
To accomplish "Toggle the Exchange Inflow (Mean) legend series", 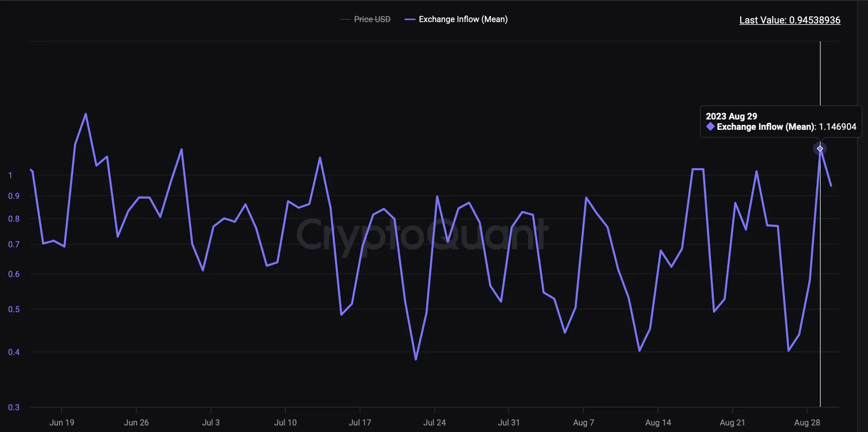I will (456, 19).
